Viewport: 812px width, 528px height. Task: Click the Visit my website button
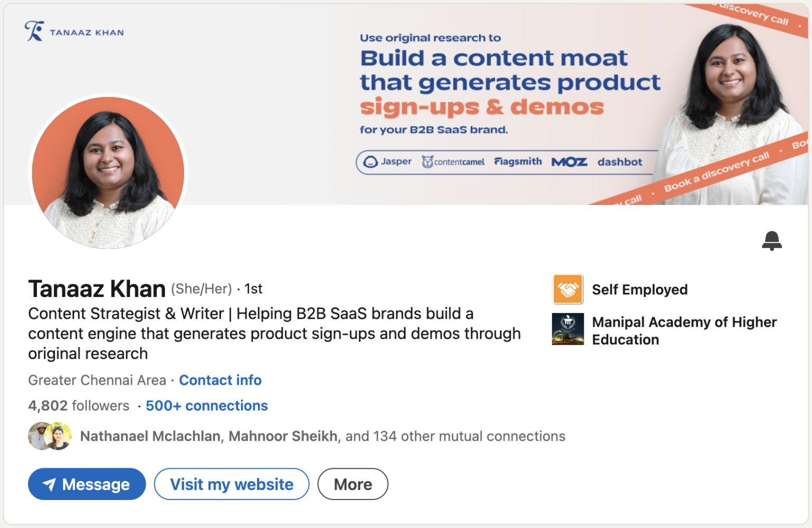pyautogui.click(x=231, y=484)
